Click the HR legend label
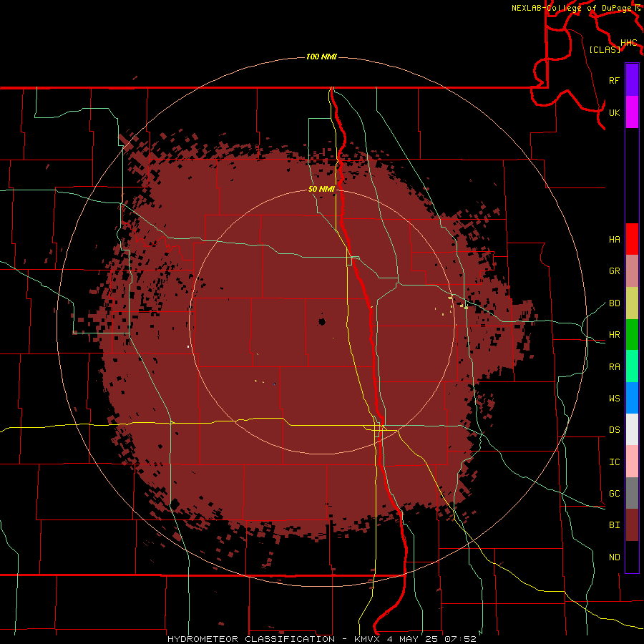644x644 pixels. 614,335
